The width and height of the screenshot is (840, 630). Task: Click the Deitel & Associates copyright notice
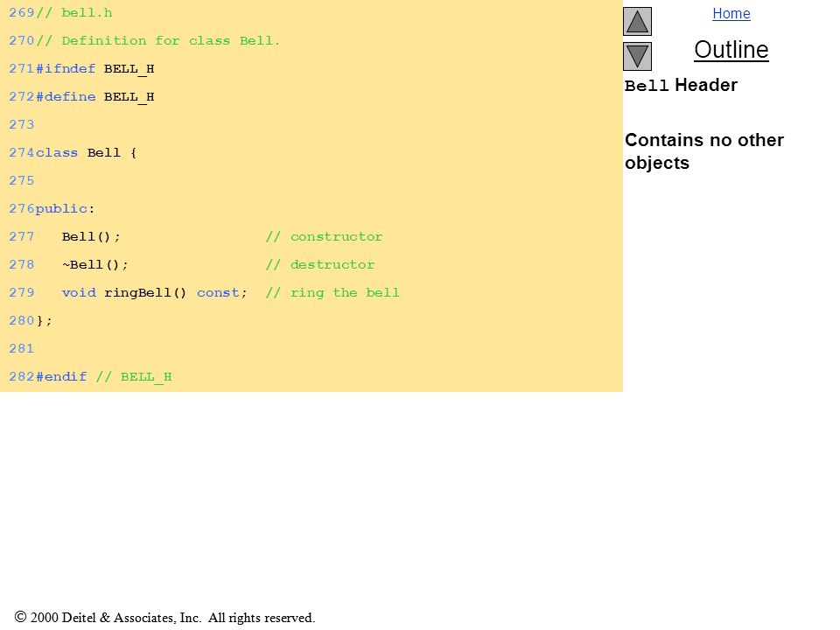point(165,618)
